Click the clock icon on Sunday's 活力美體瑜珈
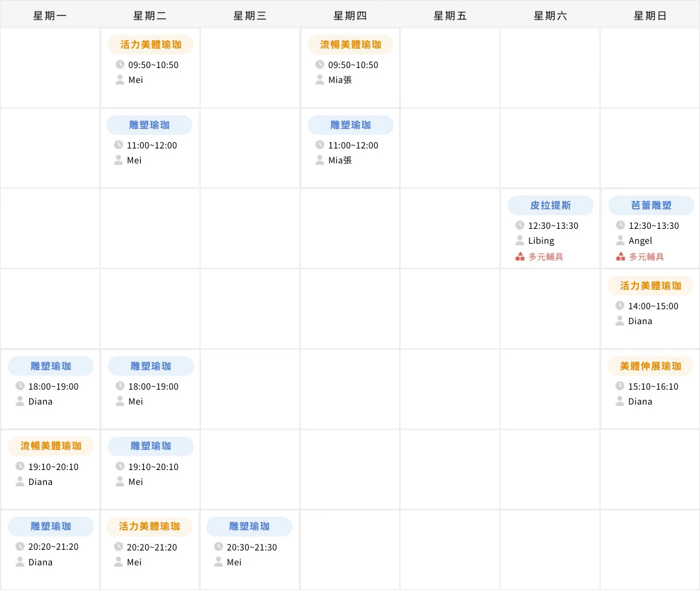This screenshot has height=590, width=700. [620, 305]
